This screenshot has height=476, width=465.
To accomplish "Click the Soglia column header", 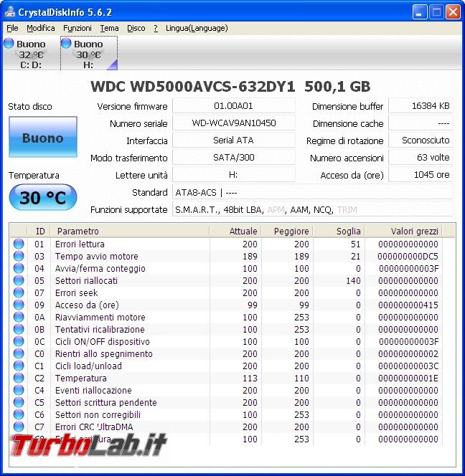I will tap(339, 231).
